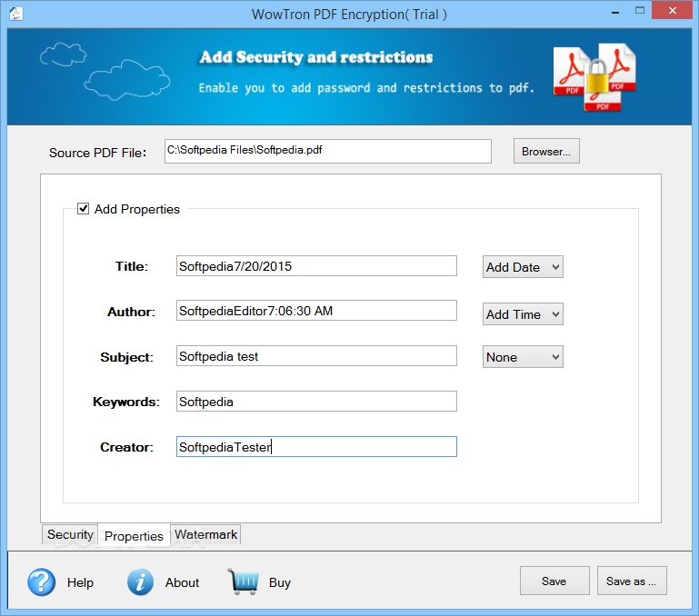Expand the Add Time dropdown
699x616 pixels.
523,313
